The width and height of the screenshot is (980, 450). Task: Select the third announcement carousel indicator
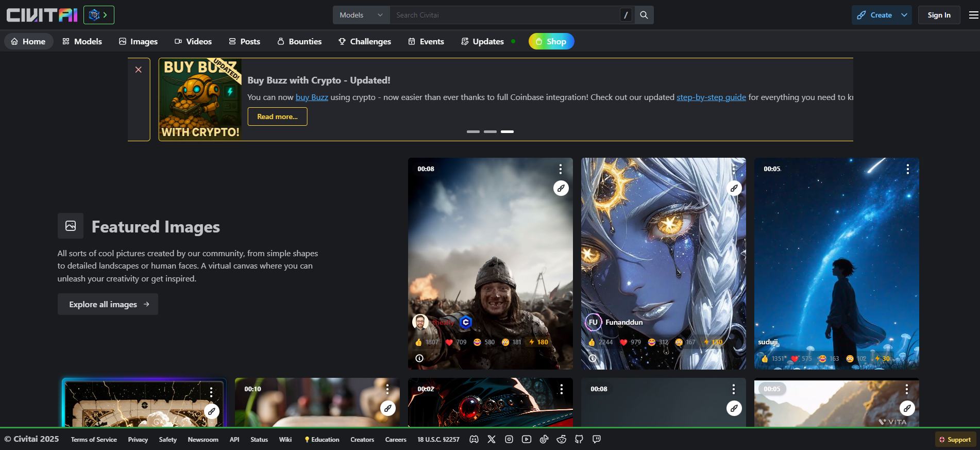[507, 132]
